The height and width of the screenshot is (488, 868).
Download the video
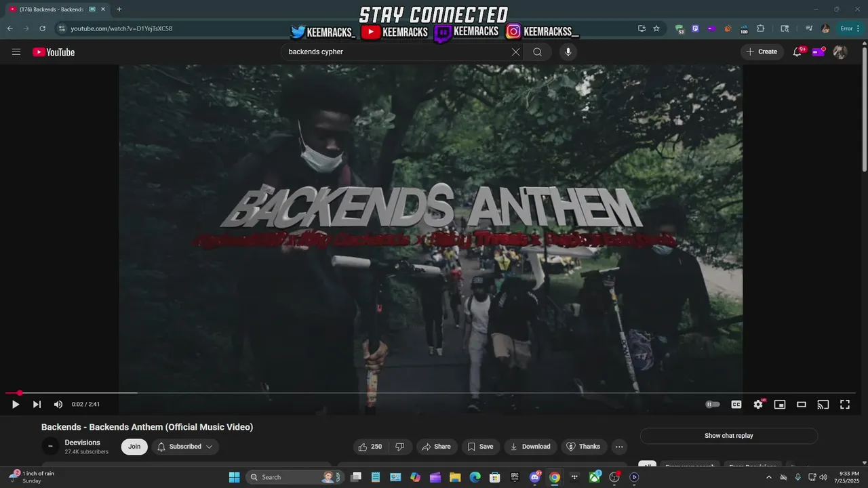coord(530,447)
